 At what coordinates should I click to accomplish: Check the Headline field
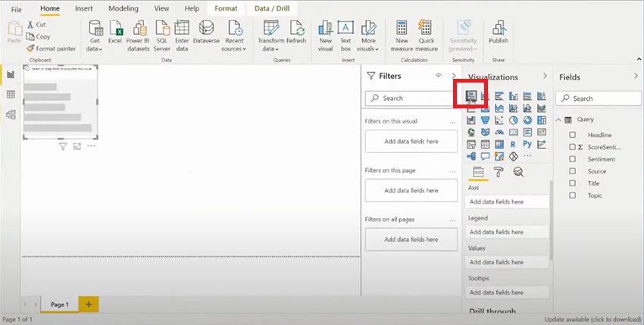coord(572,135)
